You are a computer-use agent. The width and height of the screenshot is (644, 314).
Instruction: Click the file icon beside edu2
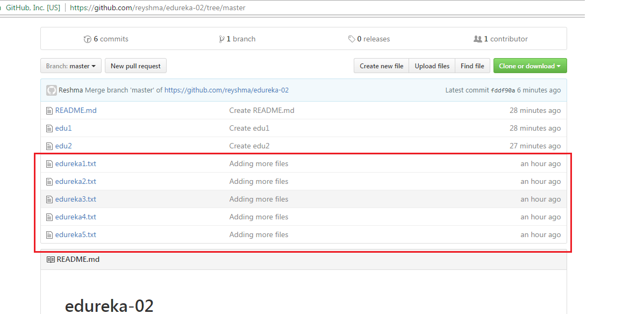(x=49, y=146)
